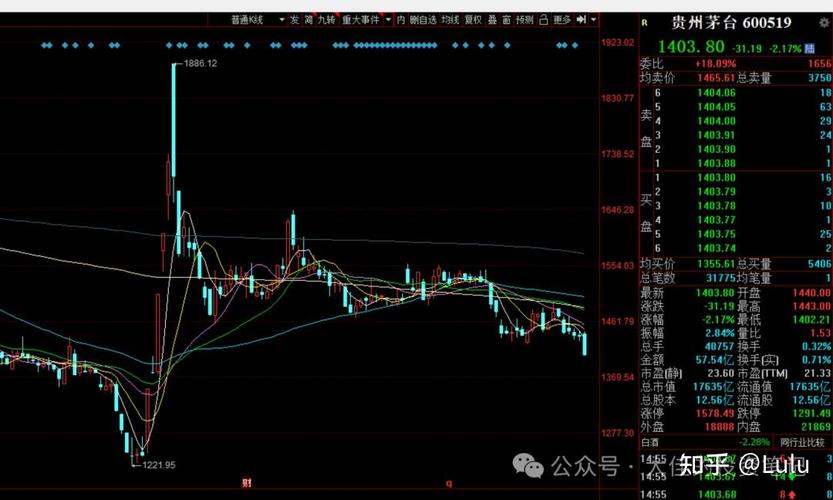
Task: Click the 外盘 value 18888
Action: pyautogui.click(x=719, y=426)
